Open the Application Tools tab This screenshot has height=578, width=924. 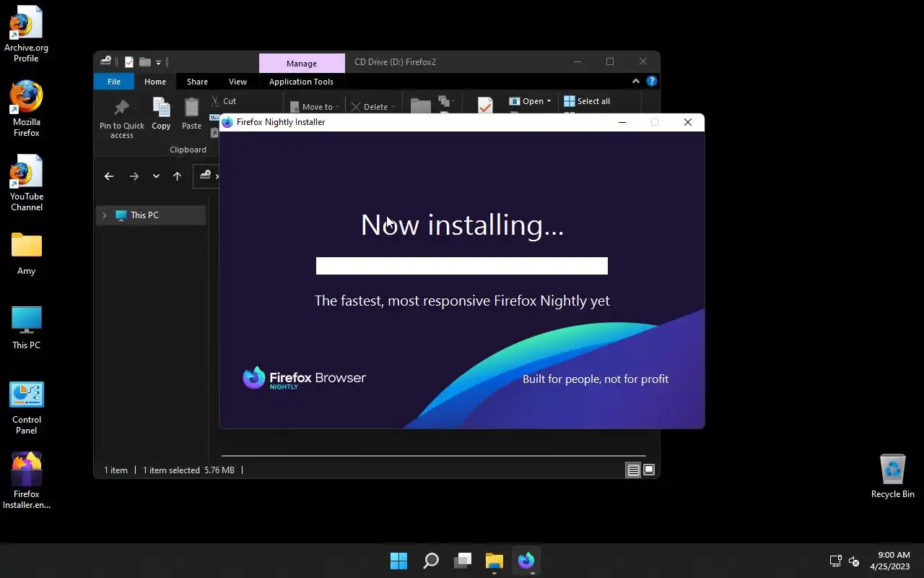click(301, 82)
